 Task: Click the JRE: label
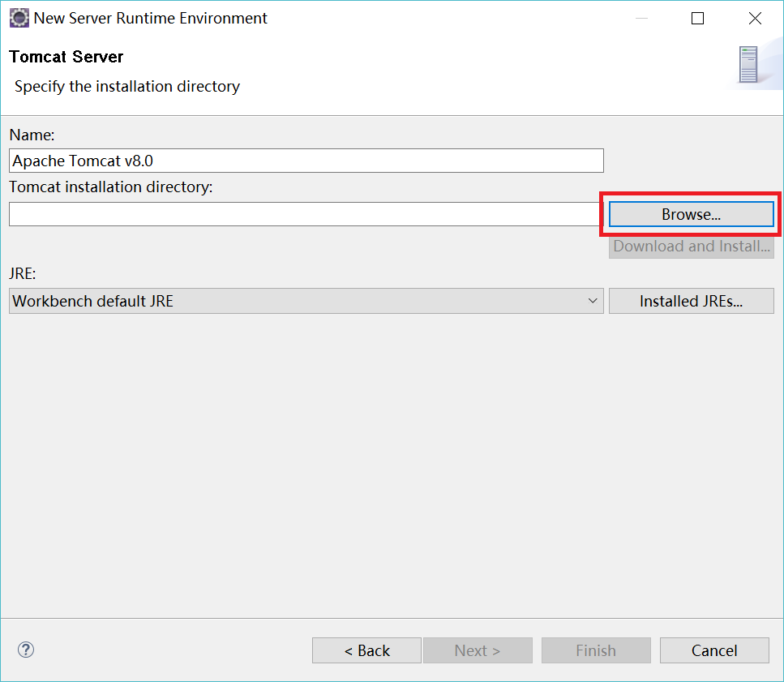[x=23, y=273]
